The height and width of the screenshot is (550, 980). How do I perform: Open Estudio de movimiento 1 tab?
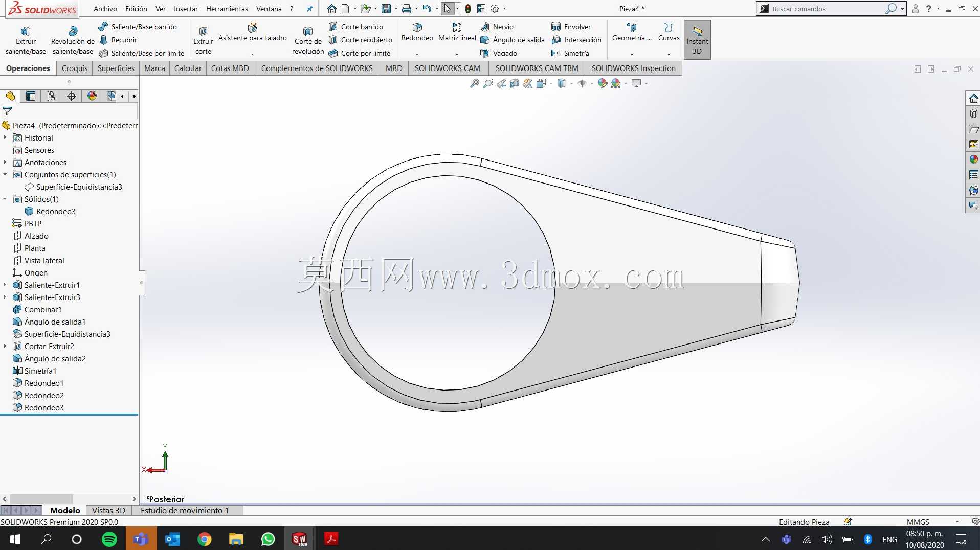pos(185,510)
